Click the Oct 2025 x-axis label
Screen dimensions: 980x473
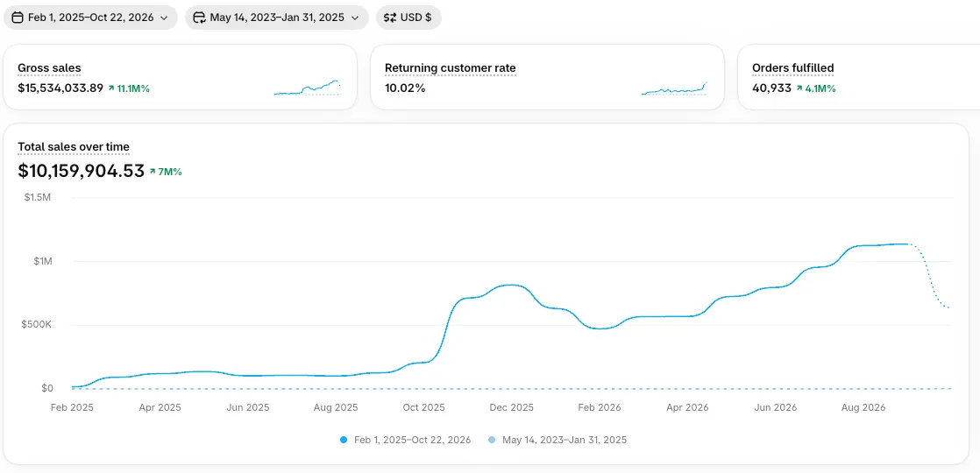pyautogui.click(x=423, y=407)
